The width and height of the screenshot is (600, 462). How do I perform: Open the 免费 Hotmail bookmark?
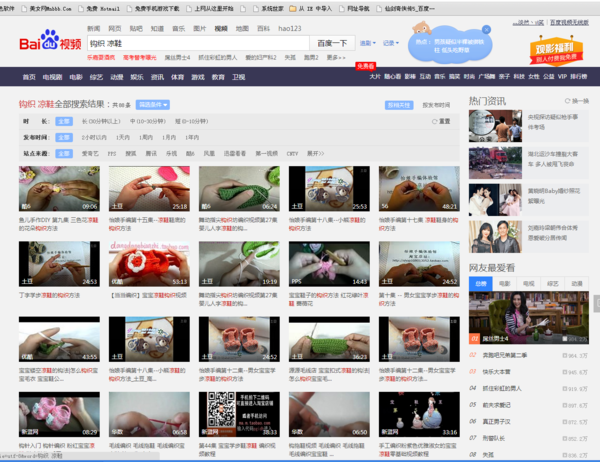tap(99, 8)
